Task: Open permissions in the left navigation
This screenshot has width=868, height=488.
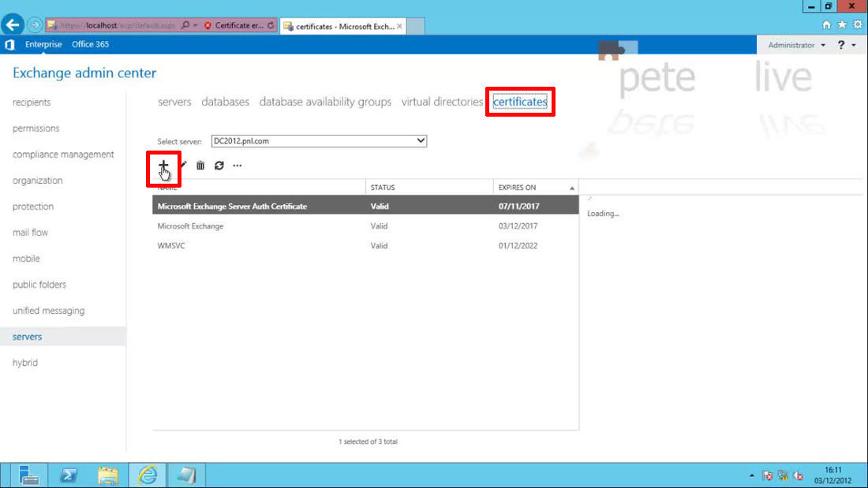Action: [36, 129]
